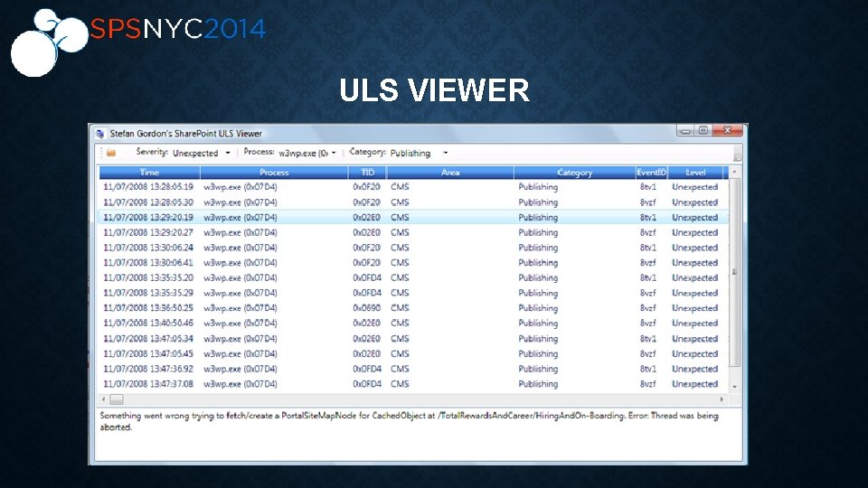
Task: Select the row at 11/07/2008 13:30:06.24
Action: click(413, 248)
